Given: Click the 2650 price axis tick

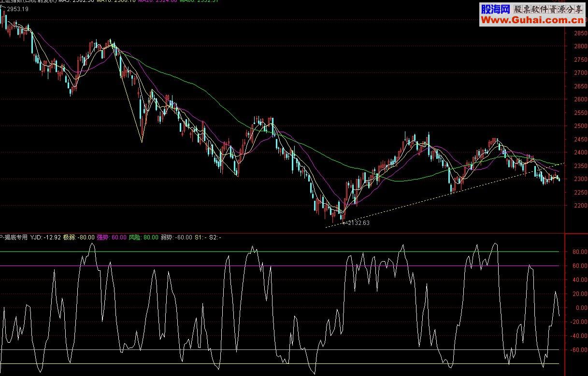Looking at the screenshot, I should pos(580,86).
